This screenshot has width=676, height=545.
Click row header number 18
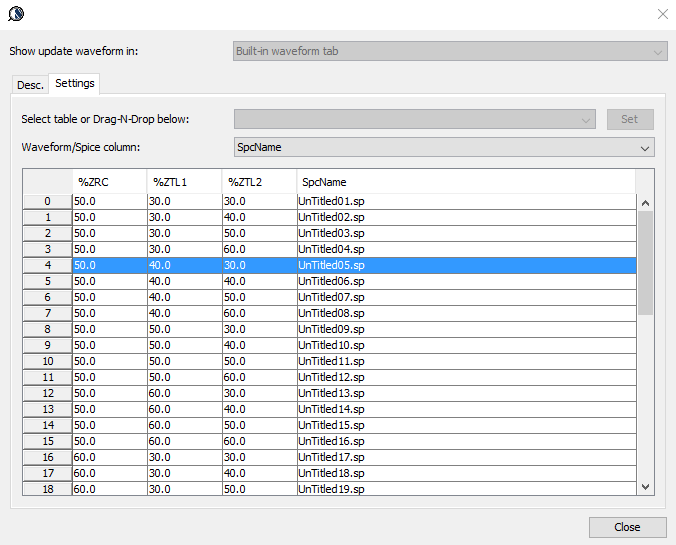47,489
